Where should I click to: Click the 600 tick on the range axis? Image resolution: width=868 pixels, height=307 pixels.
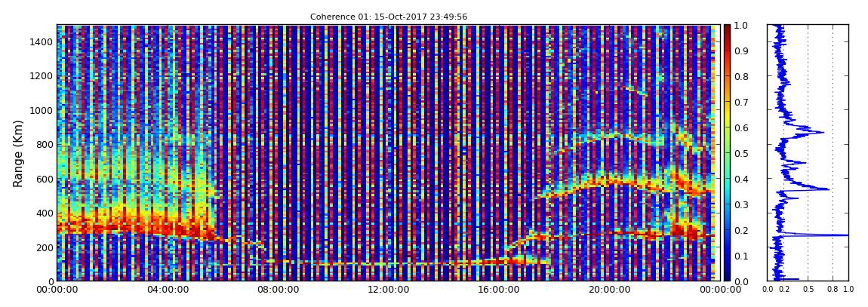pos(44,179)
